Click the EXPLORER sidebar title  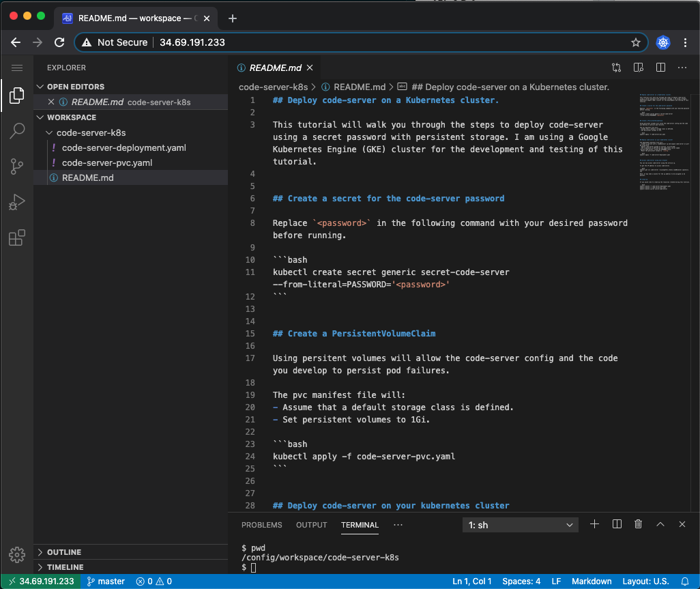tap(66, 68)
